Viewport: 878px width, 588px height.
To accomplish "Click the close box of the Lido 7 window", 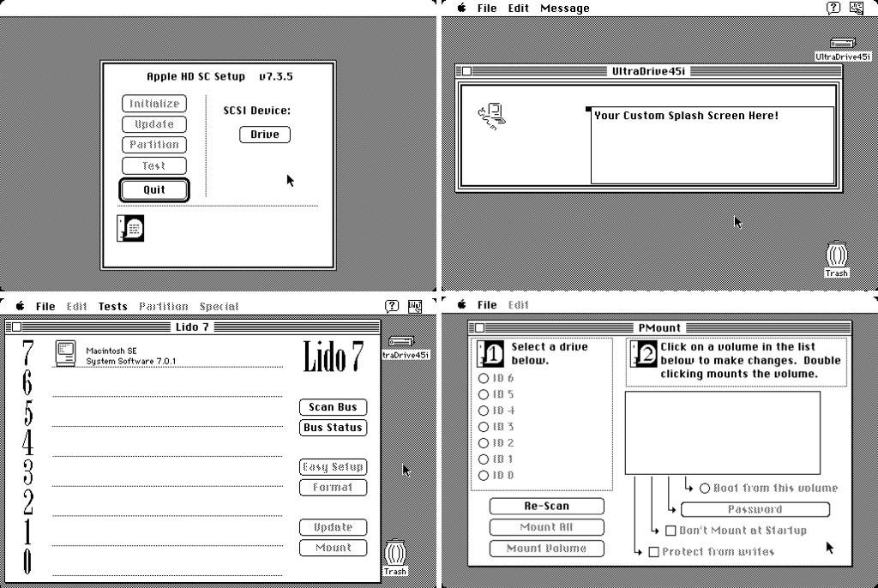I will [17, 327].
